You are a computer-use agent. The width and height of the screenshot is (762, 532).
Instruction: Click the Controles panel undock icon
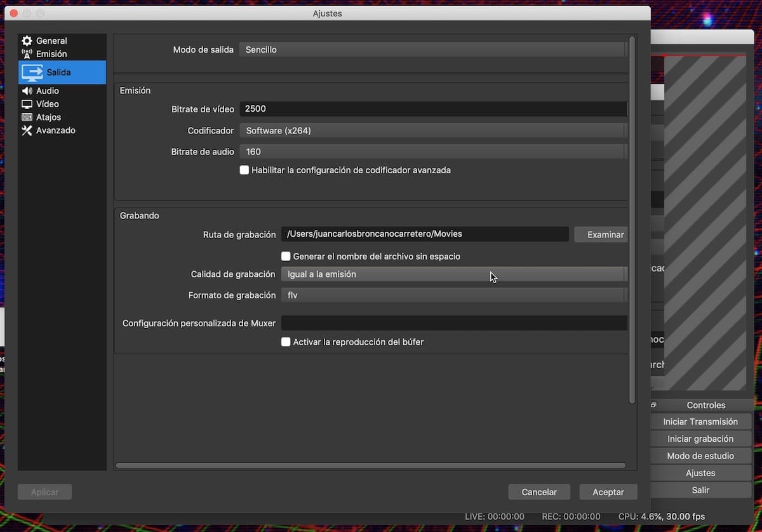(x=653, y=405)
